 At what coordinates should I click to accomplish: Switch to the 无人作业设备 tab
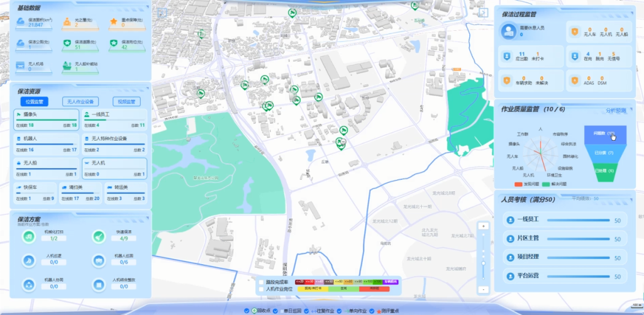pyautogui.click(x=80, y=101)
